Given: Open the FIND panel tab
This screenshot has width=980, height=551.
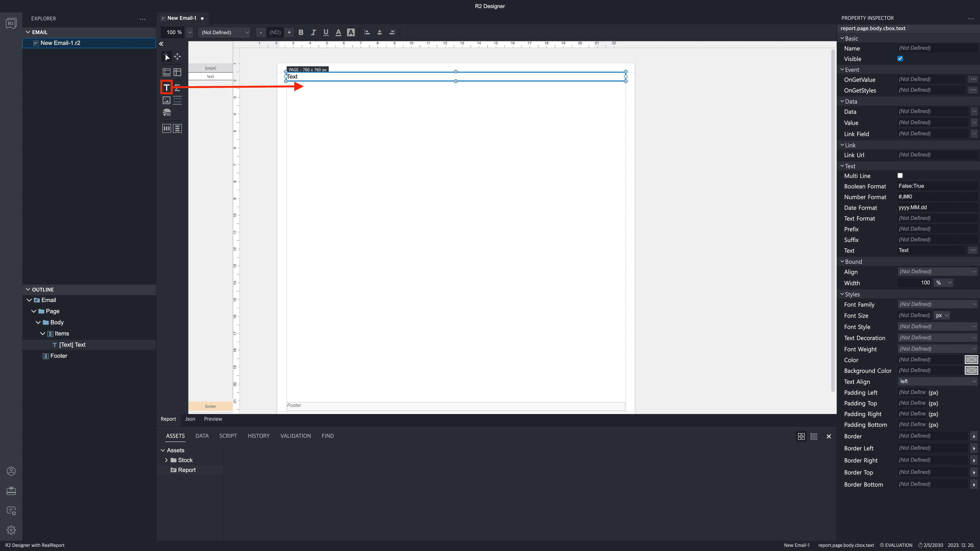Looking at the screenshot, I should 327,436.
